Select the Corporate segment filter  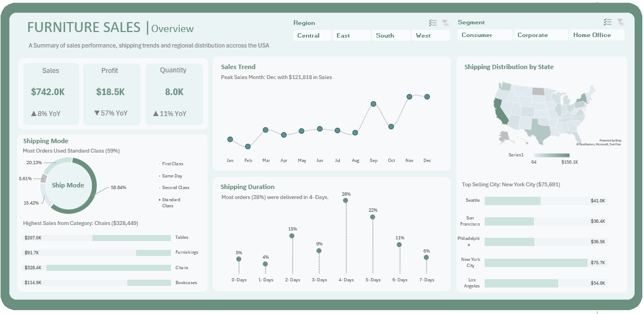[x=540, y=35]
